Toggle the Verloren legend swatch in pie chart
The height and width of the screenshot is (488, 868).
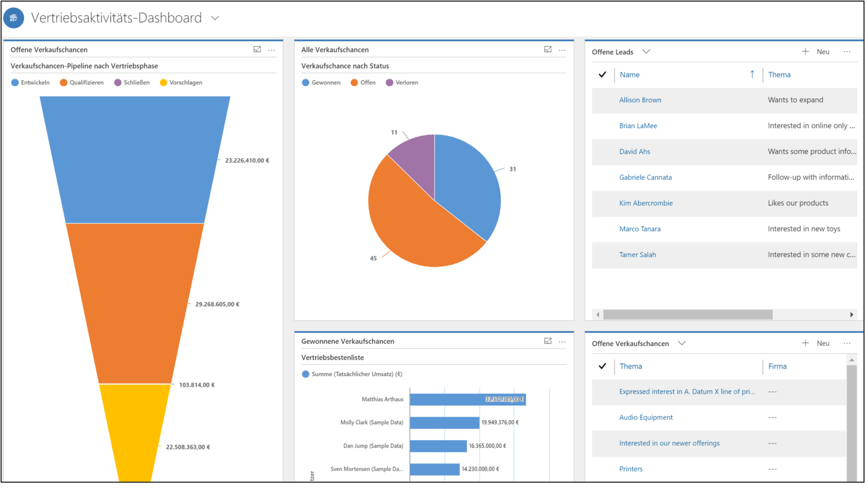click(x=389, y=83)
